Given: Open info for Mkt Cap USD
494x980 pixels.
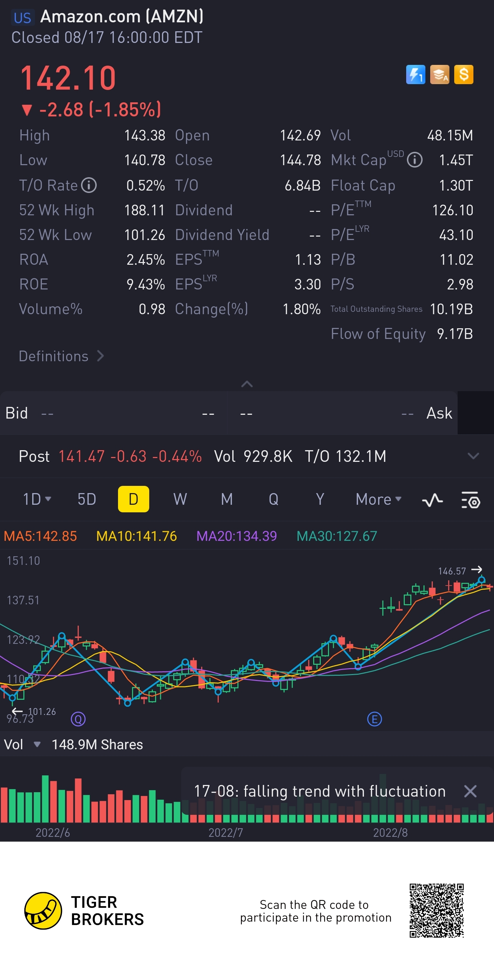Looking at the screenshot, I should click(x=414, y=160).
